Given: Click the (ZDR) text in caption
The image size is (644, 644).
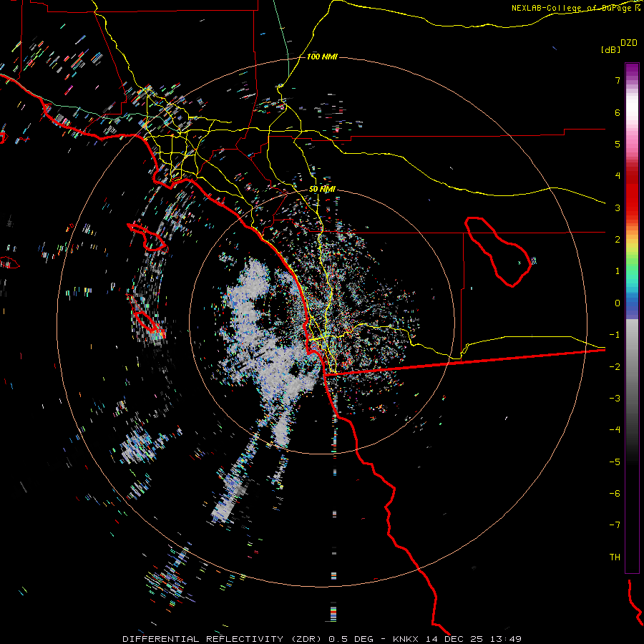Looking at the screenshot, I should pyautogui.click(x=306, y=639).
